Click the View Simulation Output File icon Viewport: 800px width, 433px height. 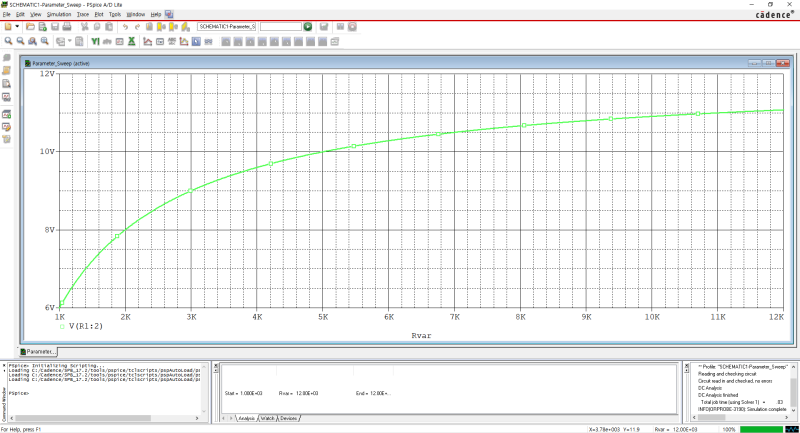click(x=7, y=84)
